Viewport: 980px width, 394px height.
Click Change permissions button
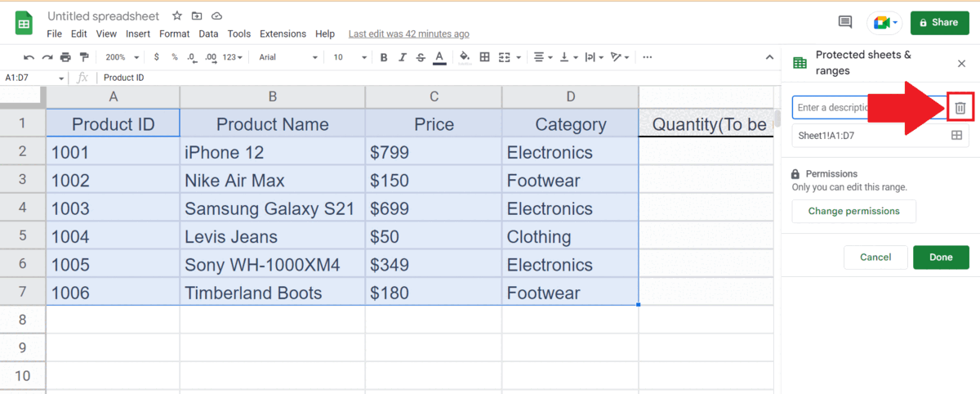tap(854, 211)
